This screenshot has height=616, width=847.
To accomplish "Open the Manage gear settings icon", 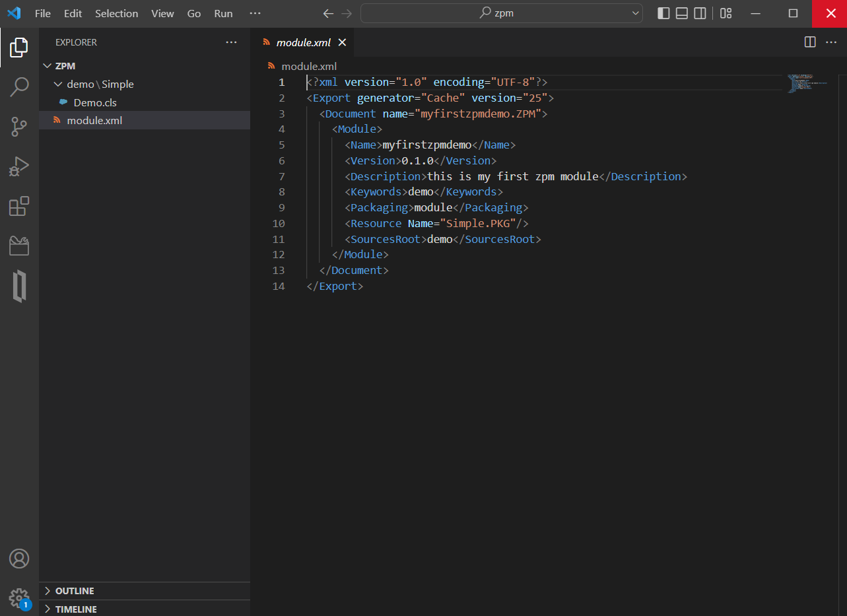I will [19, 598].
